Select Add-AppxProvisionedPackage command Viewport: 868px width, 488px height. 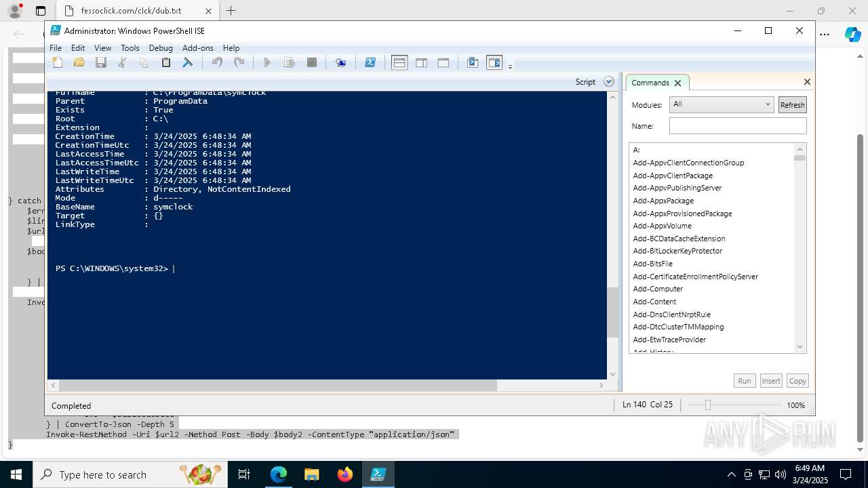pyautogui.click(x=682, y=213)
